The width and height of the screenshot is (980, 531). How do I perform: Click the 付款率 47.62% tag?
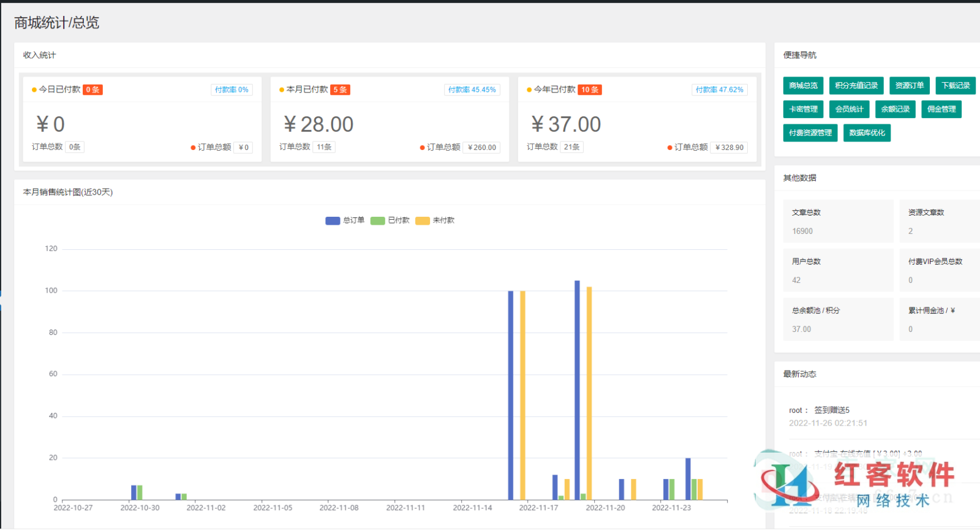point(719,90)
